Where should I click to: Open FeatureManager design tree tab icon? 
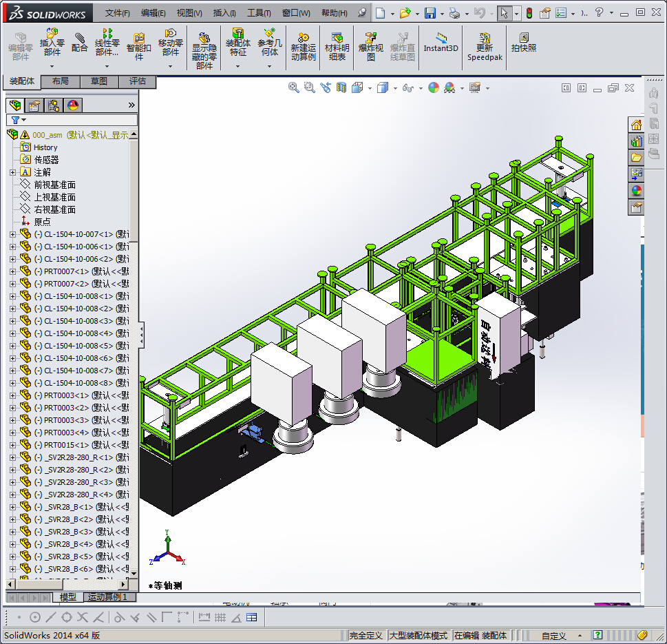[15, 105]
